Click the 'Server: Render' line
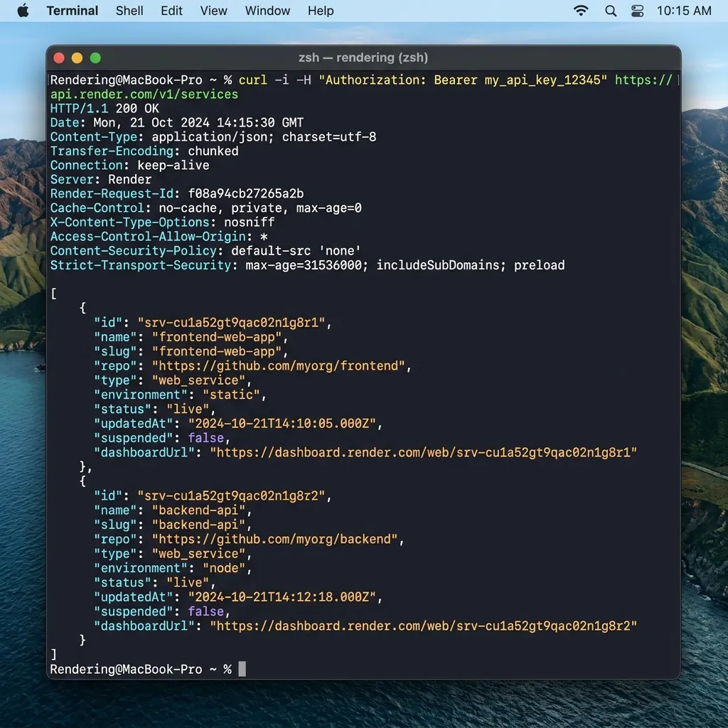This screenshot has width=728, height=728. point(101,180)
